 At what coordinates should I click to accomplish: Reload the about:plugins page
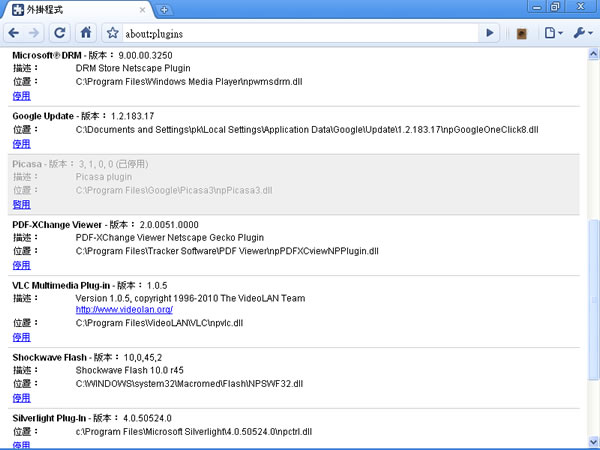[60, 33]
